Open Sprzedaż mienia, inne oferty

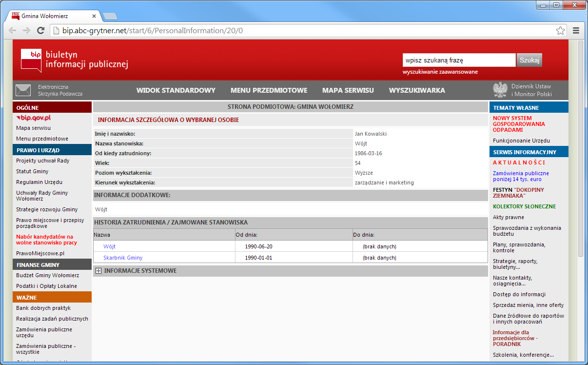click(529, 305)
